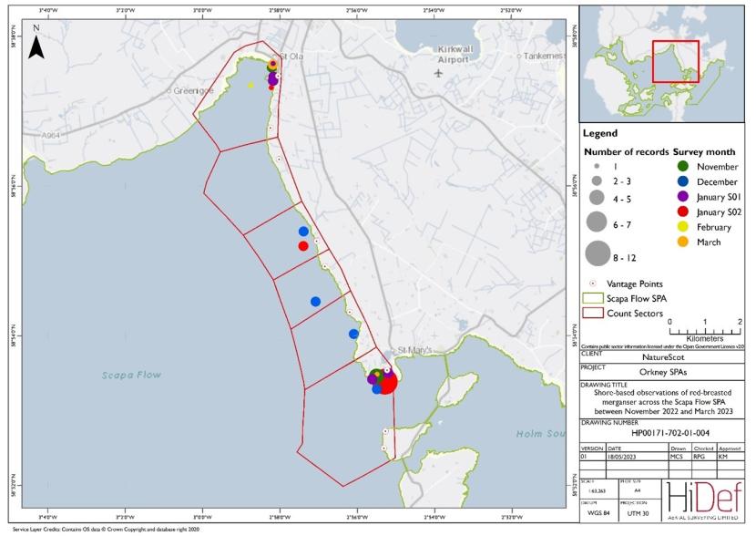Screen dimensions: 756x536
Task: Click the kilometers scale bar
Action: [705, 331]
